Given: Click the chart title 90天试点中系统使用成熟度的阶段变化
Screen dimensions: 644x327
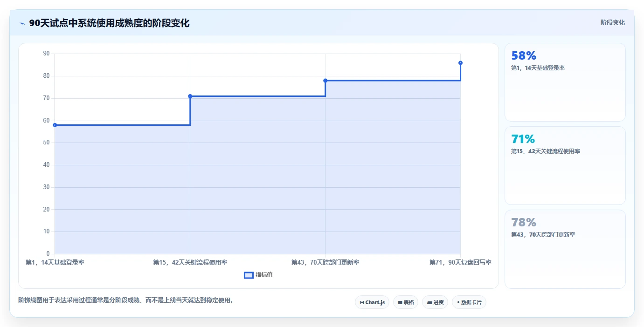Looking at the screenshot, I should tap(109, 23).
